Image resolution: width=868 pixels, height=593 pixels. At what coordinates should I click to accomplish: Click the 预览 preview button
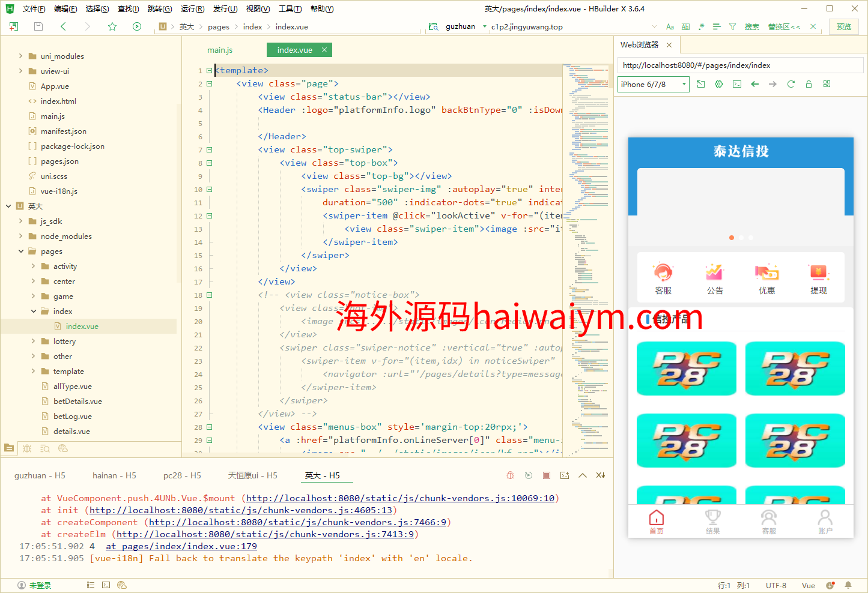point(843,26)
